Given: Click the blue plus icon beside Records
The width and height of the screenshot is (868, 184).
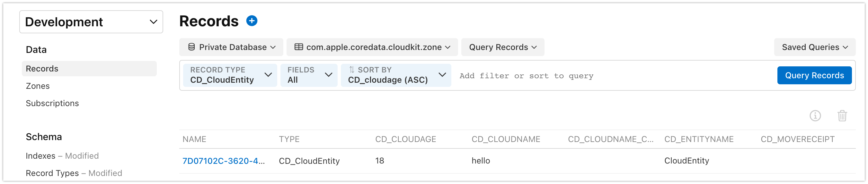Looking at the screenshot, I should [252, 21].
